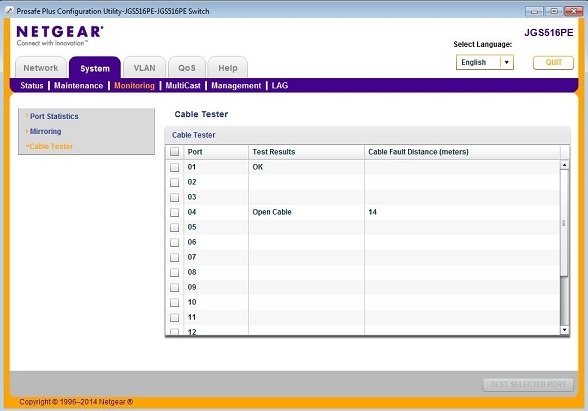The width and height of the screenshot is (588, 411).
Task: Open the LAG submenu
Action: tap(280, 86)
